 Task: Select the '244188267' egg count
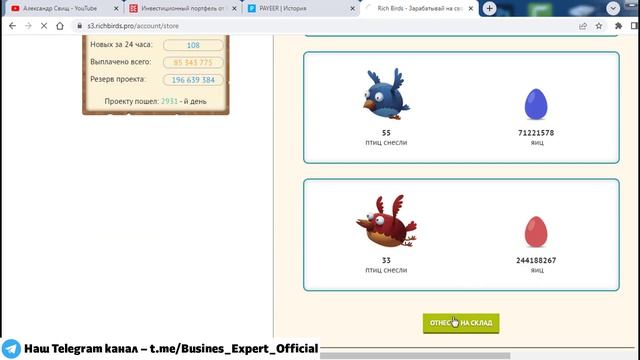tap(536, 260)
